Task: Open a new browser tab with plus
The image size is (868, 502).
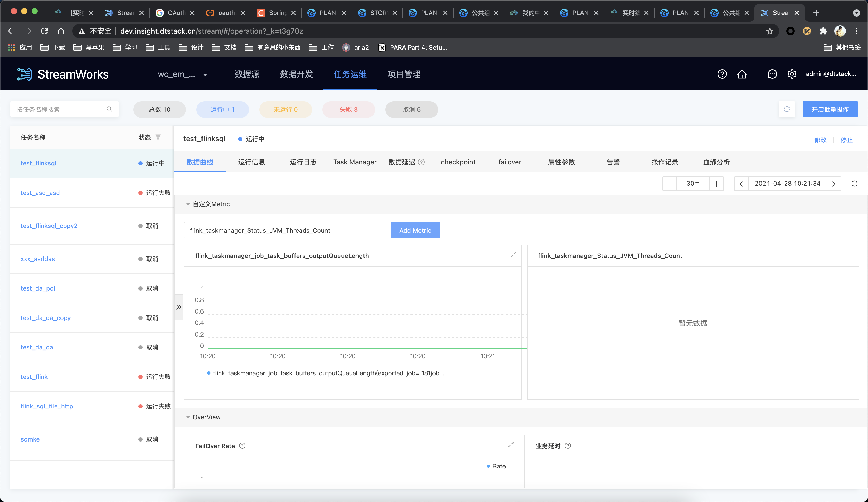Action: tap(816, 13)
